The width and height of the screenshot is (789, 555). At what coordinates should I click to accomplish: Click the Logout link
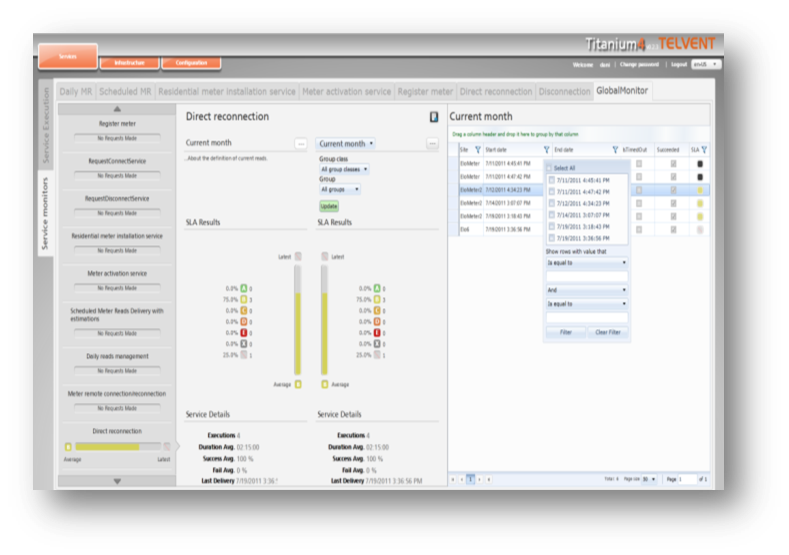[x=679, y=64]
